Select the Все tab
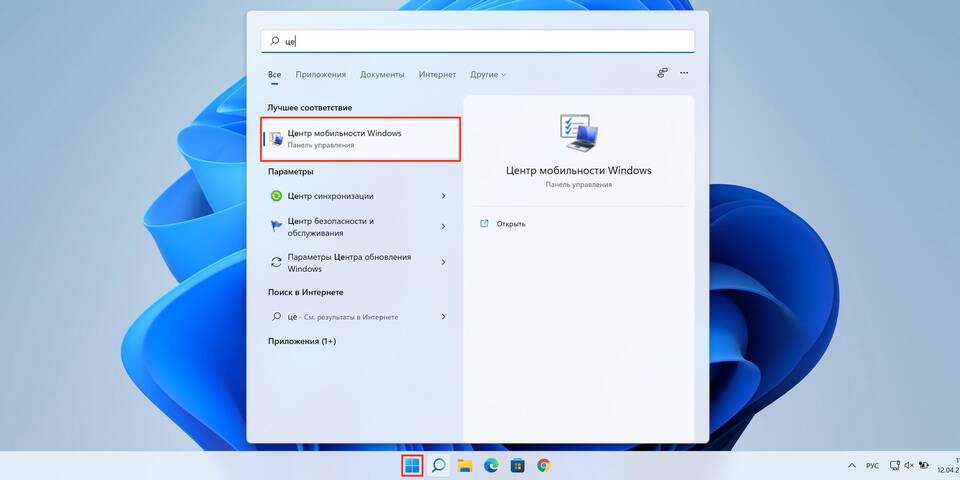 pyautogui.click(x=274, y=75)
